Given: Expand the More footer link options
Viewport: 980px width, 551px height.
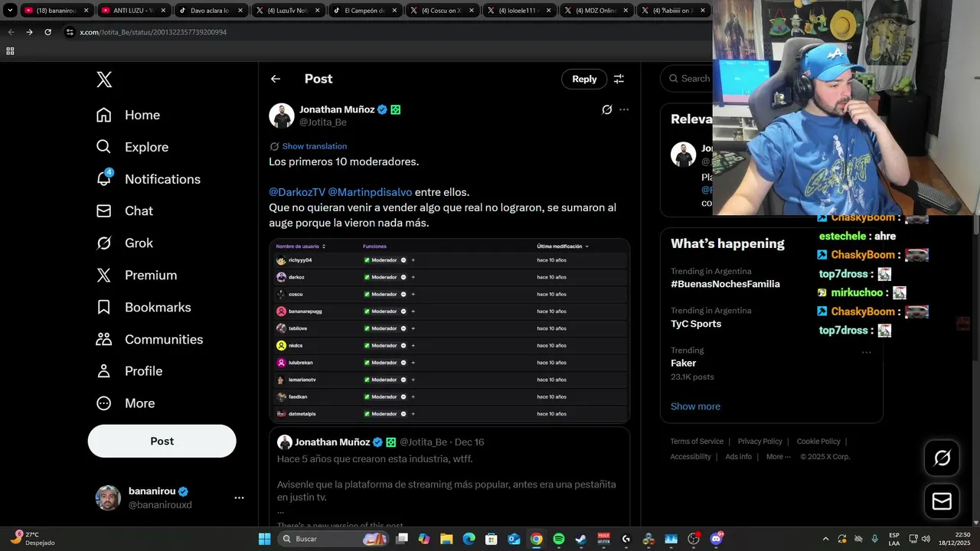Looking at the screenshot, I should coord(779,457).
